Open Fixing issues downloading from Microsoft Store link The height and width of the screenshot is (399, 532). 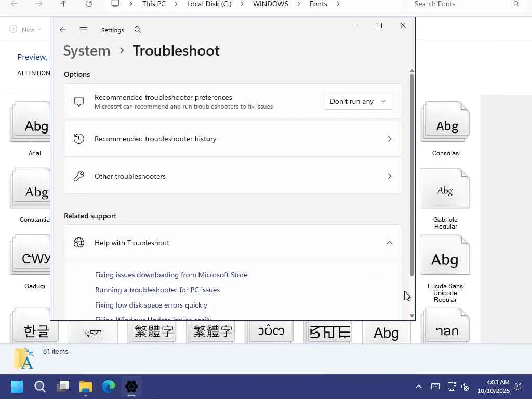click(x=171, y=275)
